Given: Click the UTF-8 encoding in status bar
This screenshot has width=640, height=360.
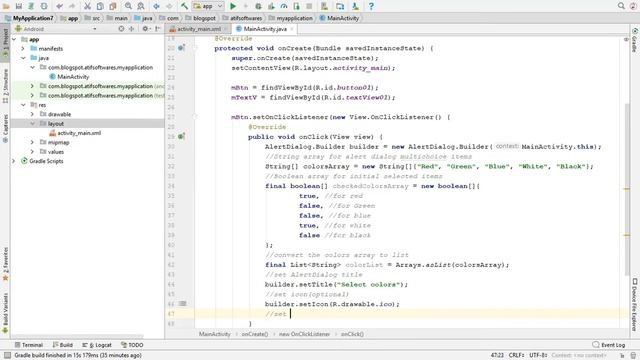Looking at the screenshot, I should [x=538, y=355].
